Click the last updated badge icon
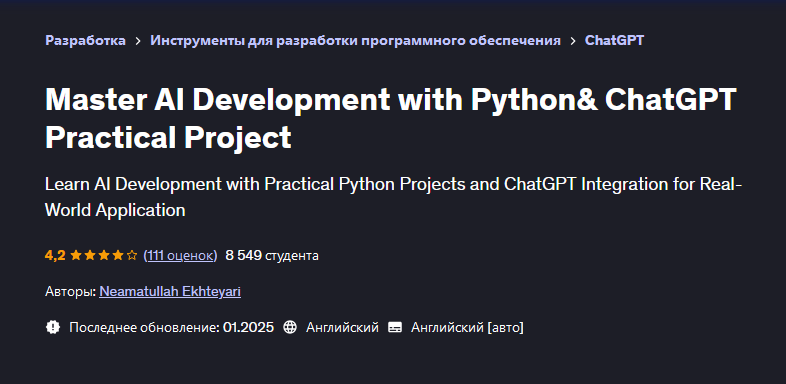Viewport: 786px width, 384px height. click(x=53, y=327)
